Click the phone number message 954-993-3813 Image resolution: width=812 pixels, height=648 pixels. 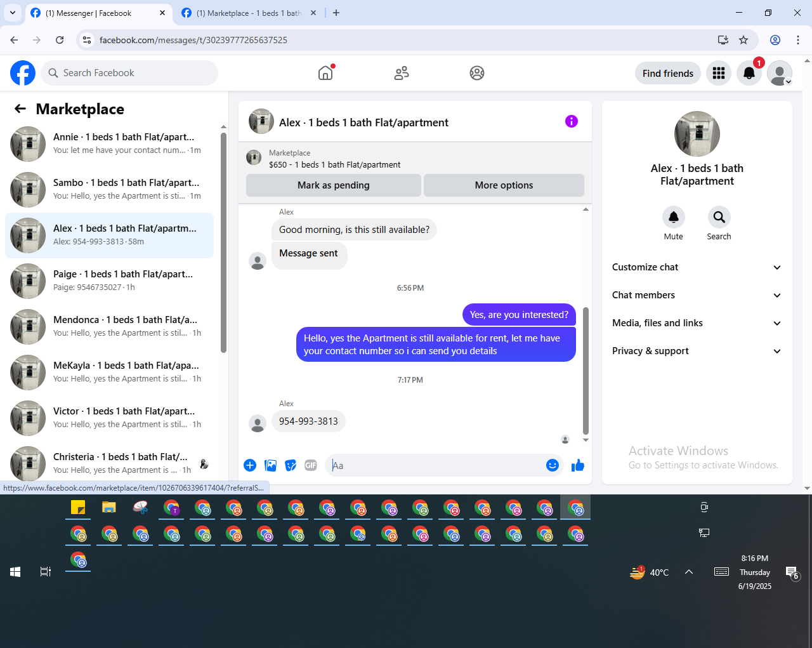[308, 421]
